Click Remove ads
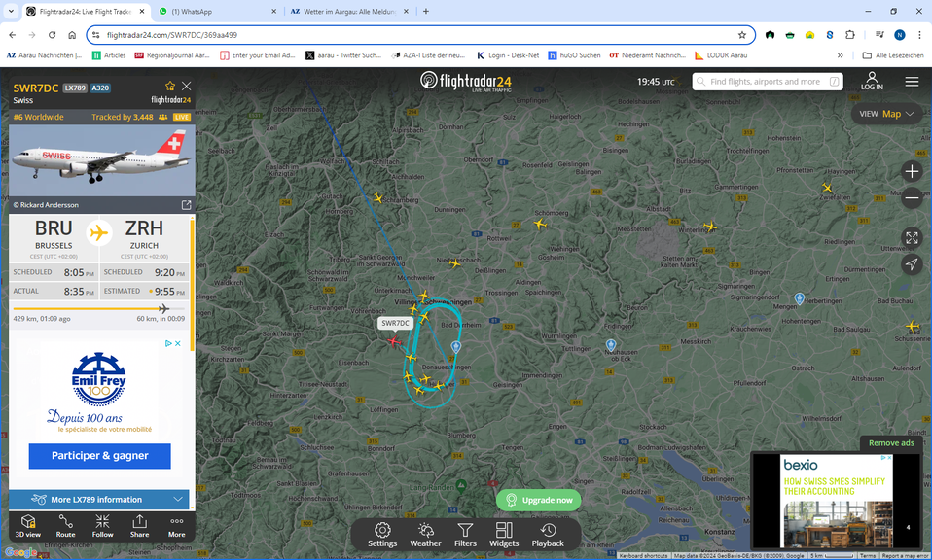The width and height of the screenshot is (932, 560). coord(891,443)
